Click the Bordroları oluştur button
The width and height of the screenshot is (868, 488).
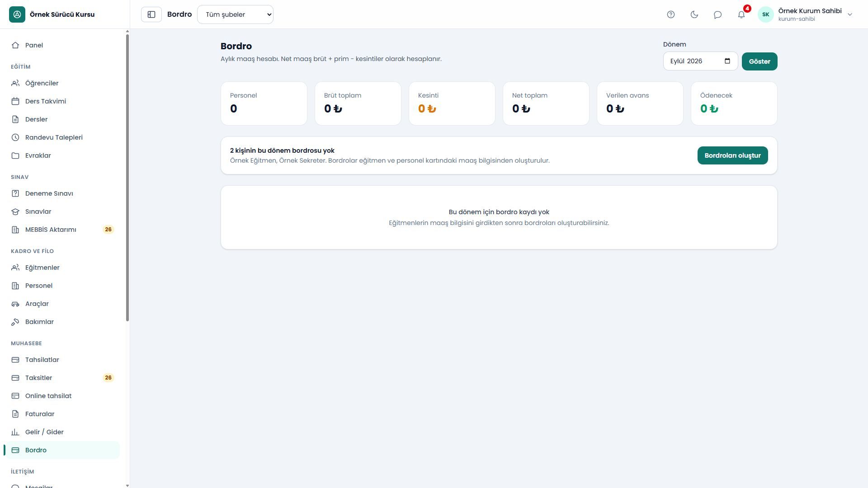(732, 155)
